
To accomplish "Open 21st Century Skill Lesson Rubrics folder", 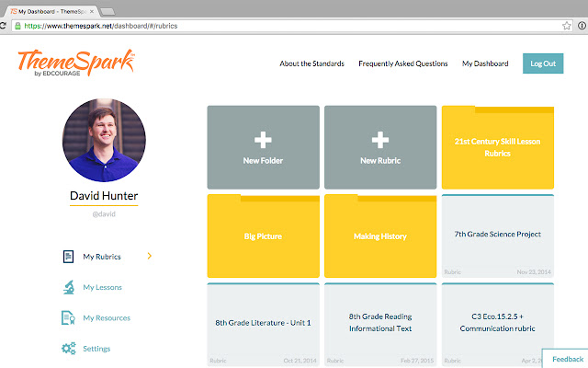I will point(498,147).
